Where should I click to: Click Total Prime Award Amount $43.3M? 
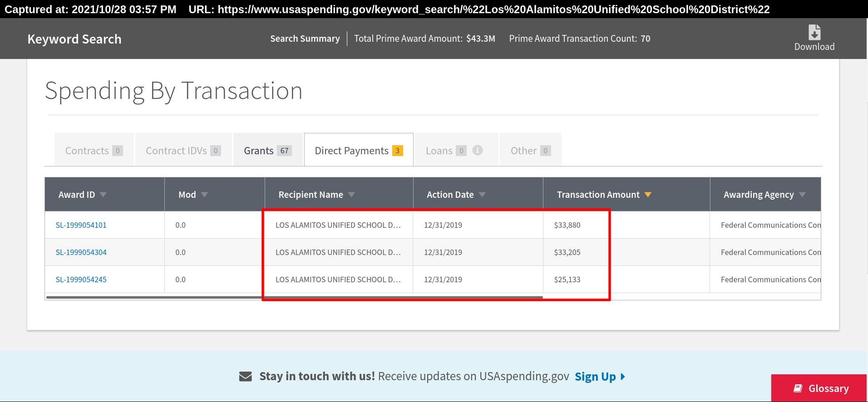(424, 39)
